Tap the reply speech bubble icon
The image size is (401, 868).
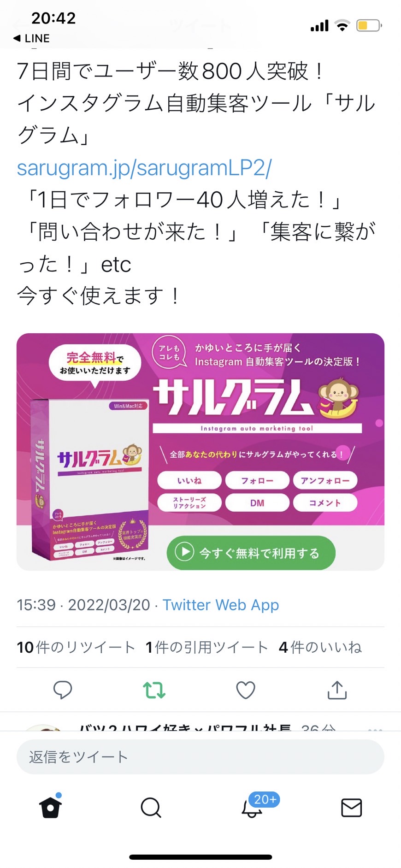63,690
